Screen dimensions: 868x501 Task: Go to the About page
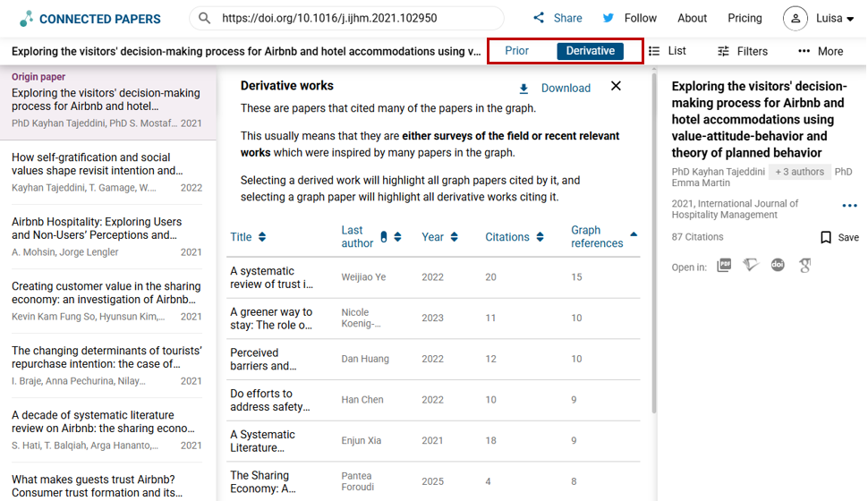tap(692, 18)
